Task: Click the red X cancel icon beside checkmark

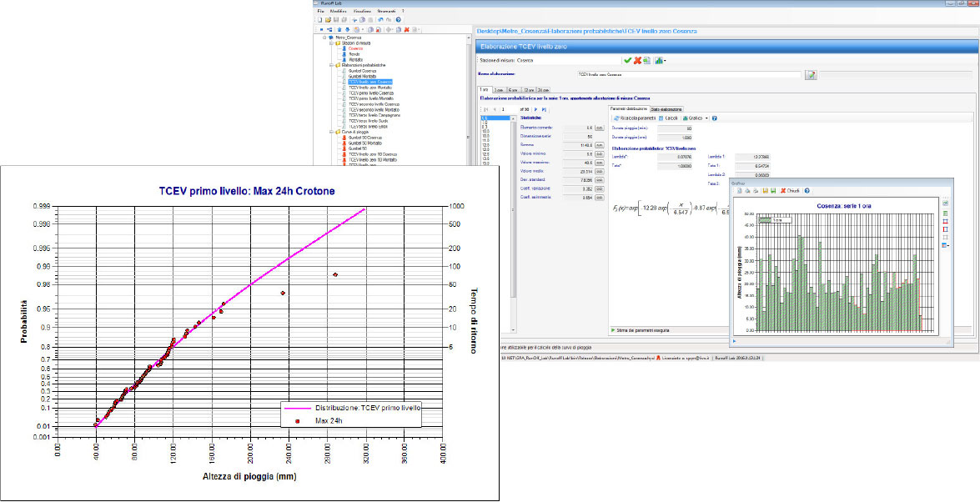Action: [x=637, y=60]
